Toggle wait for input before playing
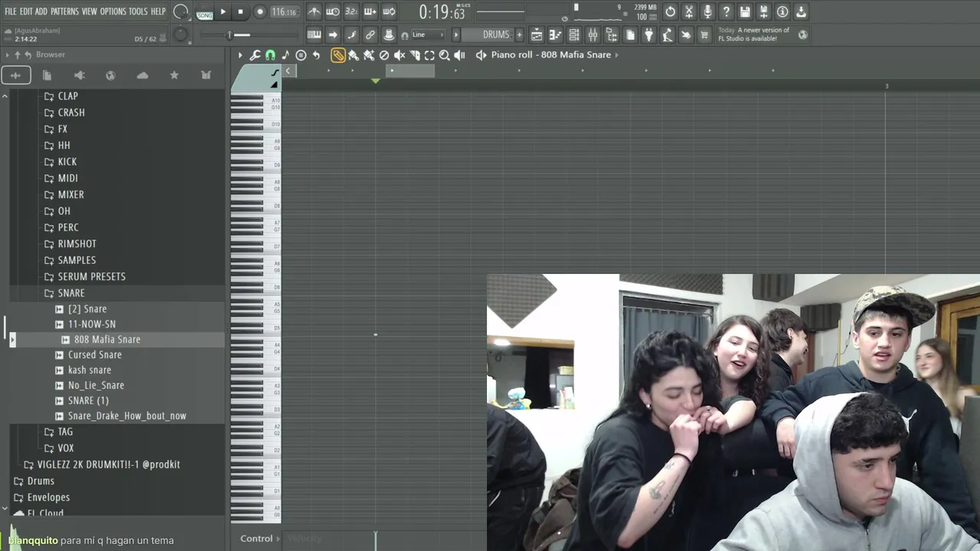 coord(332,11)
